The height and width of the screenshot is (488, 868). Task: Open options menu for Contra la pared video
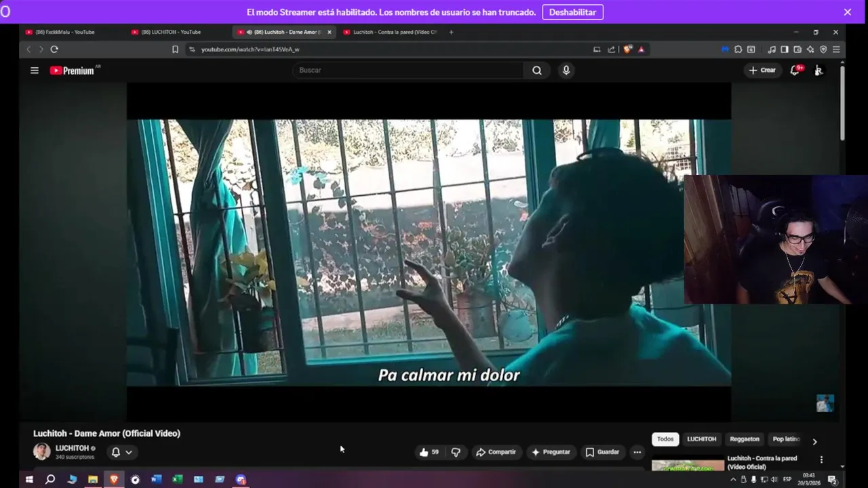click(821, 460)
